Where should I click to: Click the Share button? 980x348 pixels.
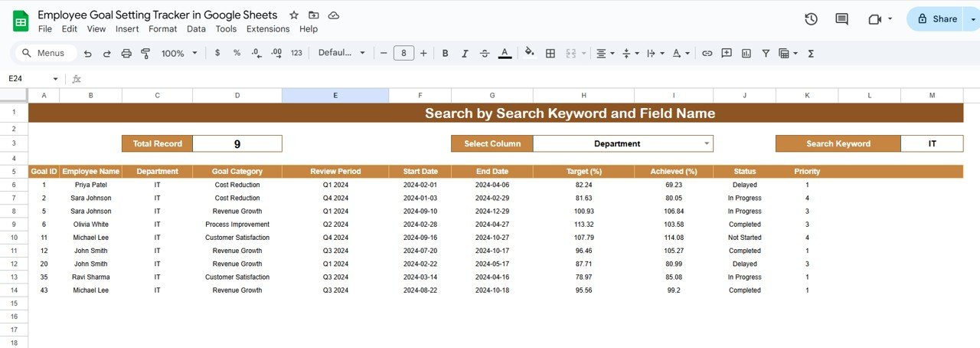coord(937,19)
